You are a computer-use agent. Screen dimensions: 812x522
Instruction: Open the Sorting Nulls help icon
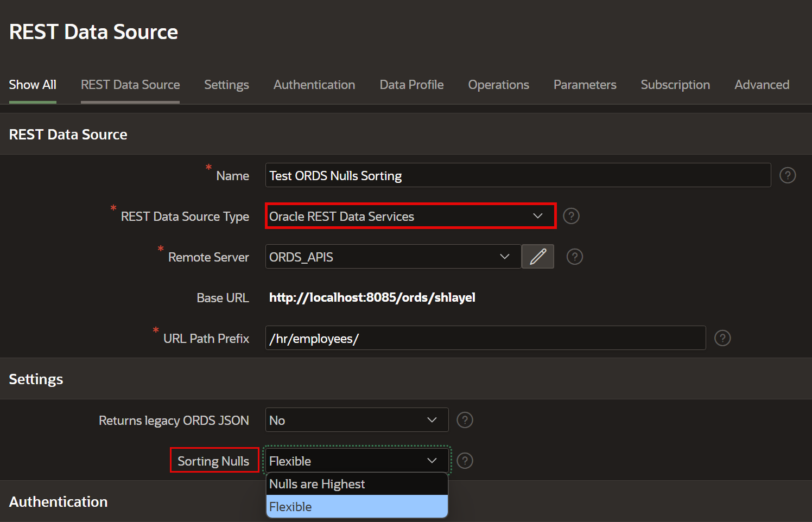tap(465, 461)
